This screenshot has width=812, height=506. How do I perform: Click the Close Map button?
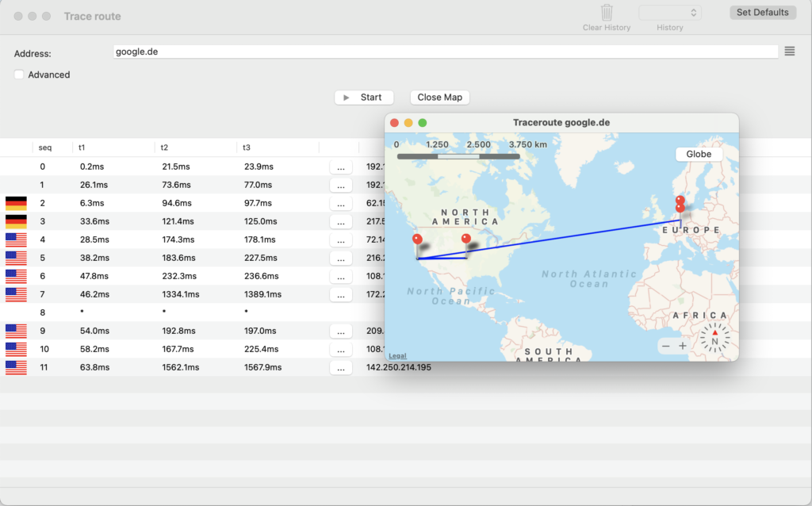(439, 98)
